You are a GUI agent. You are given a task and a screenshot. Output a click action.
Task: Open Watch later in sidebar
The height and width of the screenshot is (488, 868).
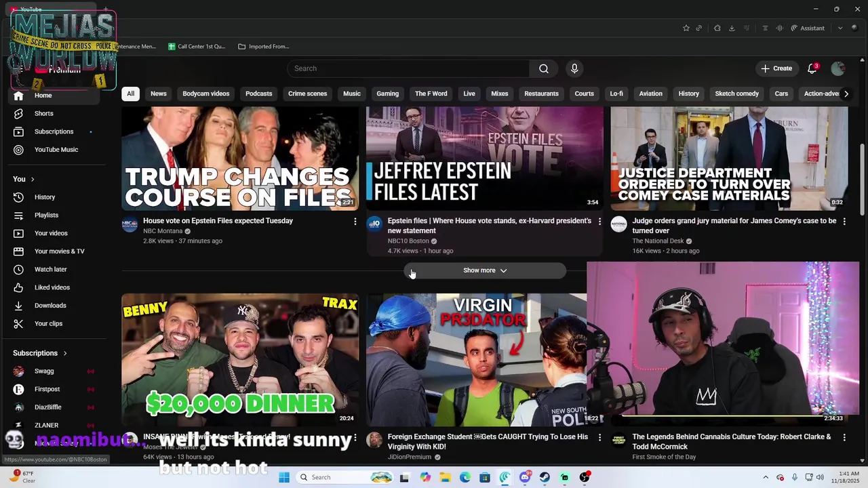(54, 270)
